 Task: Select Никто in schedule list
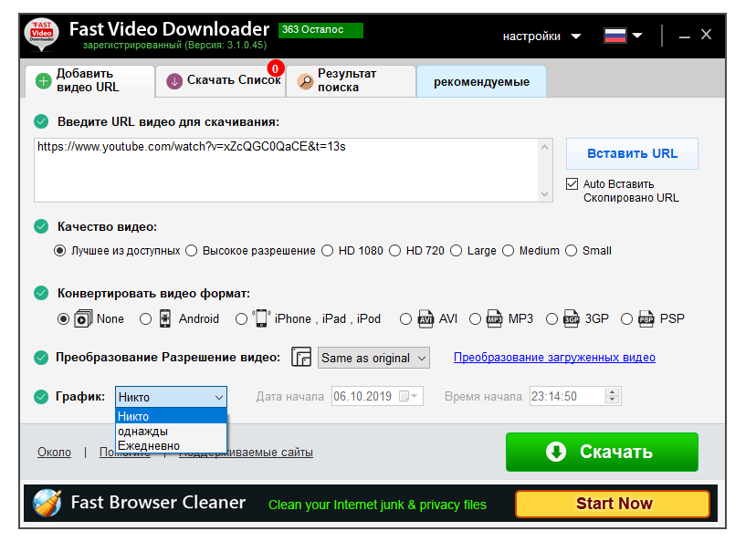(171, 417)
